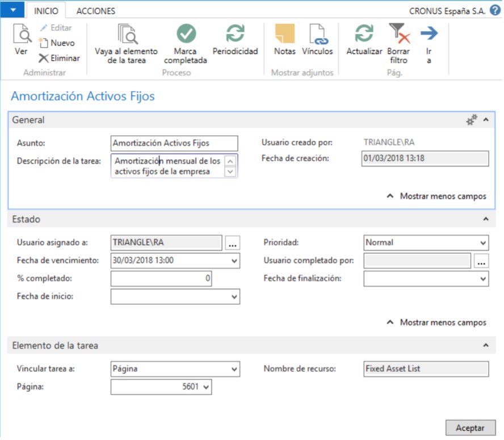The image size is (504, 440).
Task: Open the Página number dropdown
Action: click(205, 385)
